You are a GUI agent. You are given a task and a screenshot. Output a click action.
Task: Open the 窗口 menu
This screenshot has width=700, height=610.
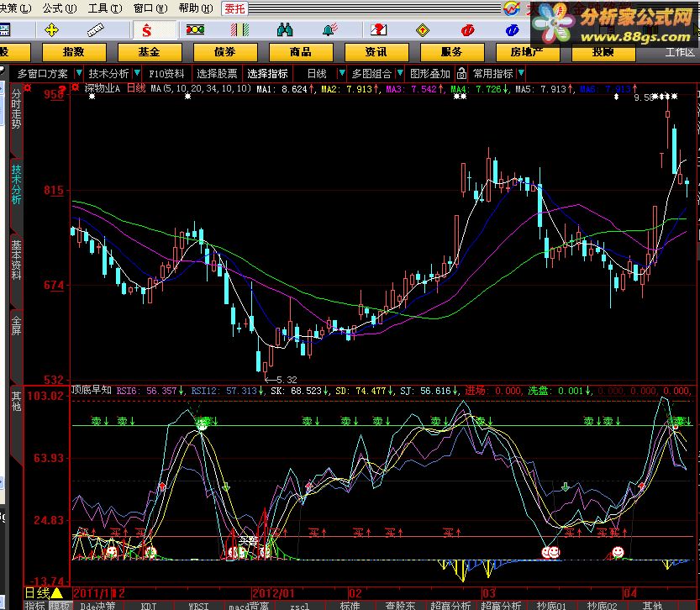point(150,8)
